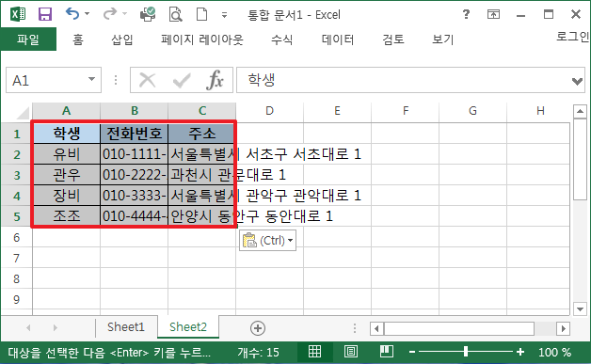Click the zoom in plus button

pyautogui.click(x=520, y=352)
